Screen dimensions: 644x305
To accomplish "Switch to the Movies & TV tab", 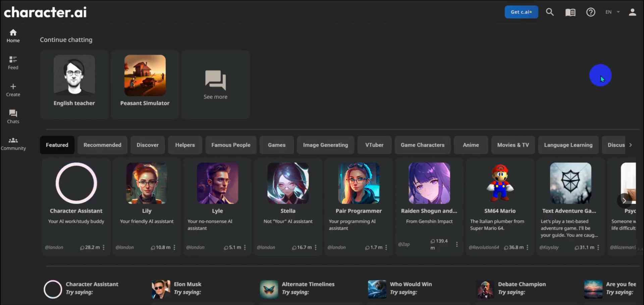I will (513, 145).
